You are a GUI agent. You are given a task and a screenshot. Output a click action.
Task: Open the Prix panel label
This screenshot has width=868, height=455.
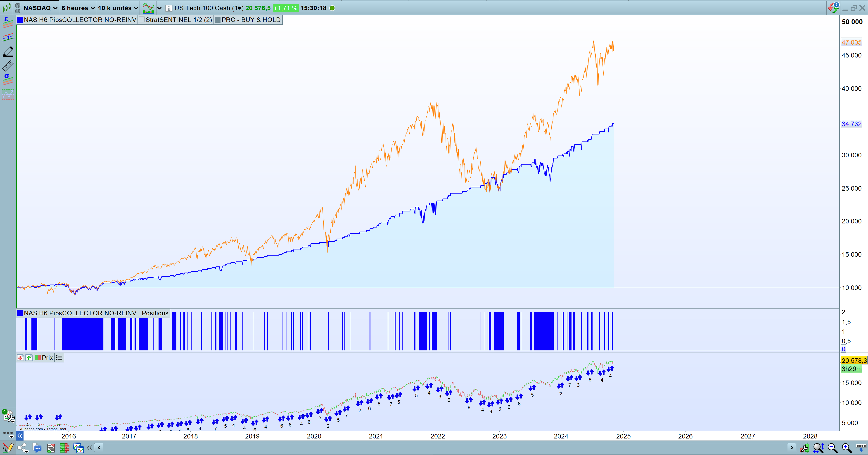click(47, 358)
